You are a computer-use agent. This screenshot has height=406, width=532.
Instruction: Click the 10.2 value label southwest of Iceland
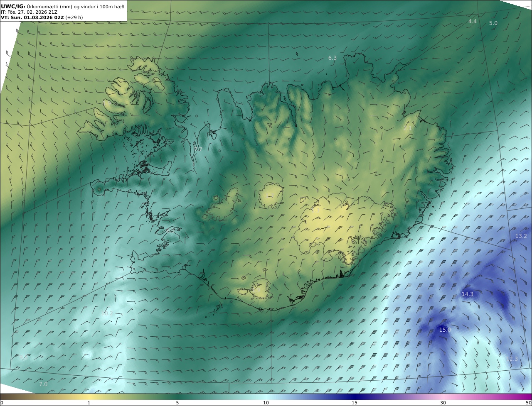point(107,313)
